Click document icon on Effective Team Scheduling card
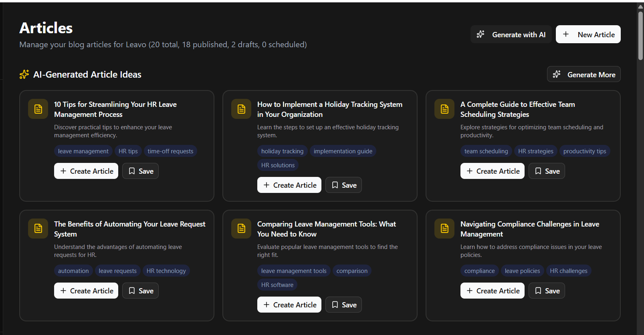 [444, 109]
